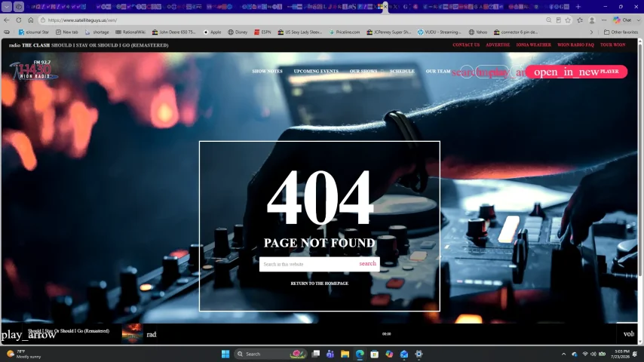Open the Yahoo bookmark
The height and width of the screenshot is (362, 644).
click(x=478, y=32)
